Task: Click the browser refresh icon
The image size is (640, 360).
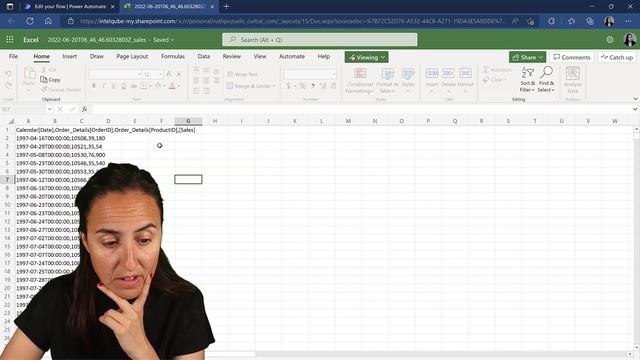Action: pyautogui.click(x=30, y=21)
